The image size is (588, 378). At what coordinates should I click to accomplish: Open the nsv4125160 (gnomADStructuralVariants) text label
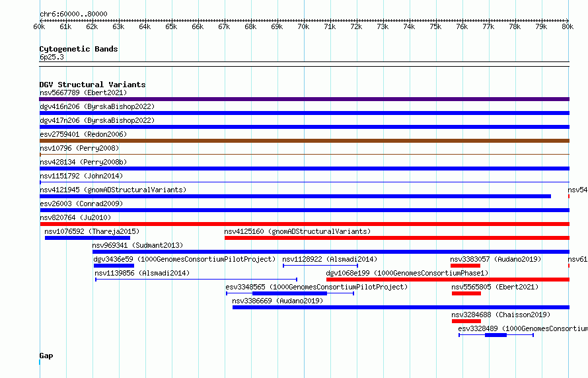(297, 231)
